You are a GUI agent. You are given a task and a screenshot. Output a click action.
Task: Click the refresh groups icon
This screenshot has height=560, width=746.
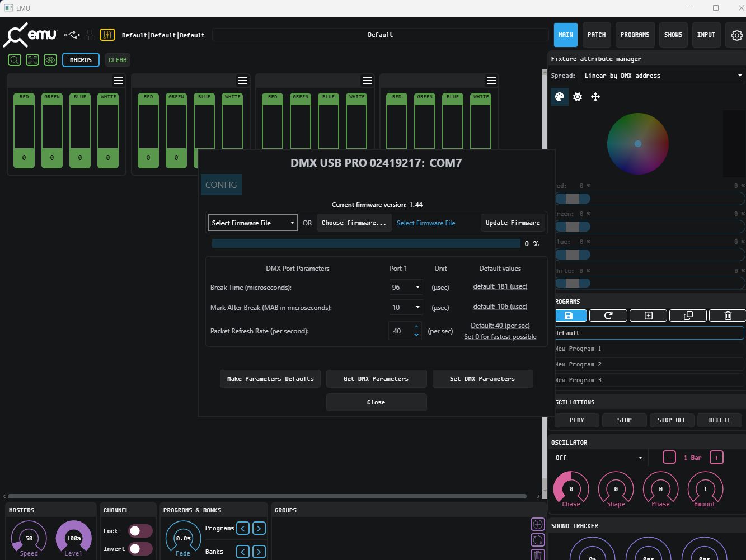[x=537, y=540]
